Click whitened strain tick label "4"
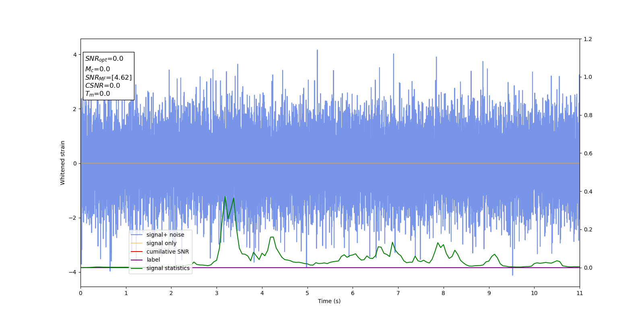Image resolution: width=644 pixels, height=322 pixels. click(x=75, y=55)
